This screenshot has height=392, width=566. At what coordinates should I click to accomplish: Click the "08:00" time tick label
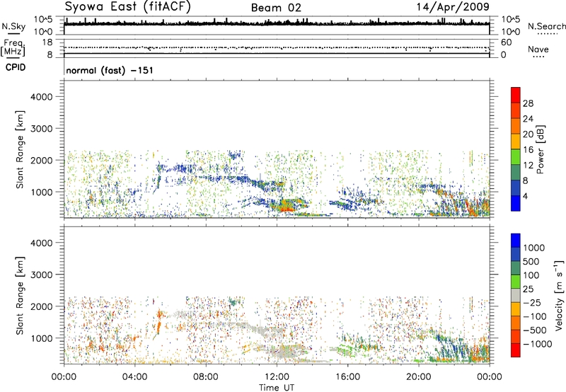206,377
